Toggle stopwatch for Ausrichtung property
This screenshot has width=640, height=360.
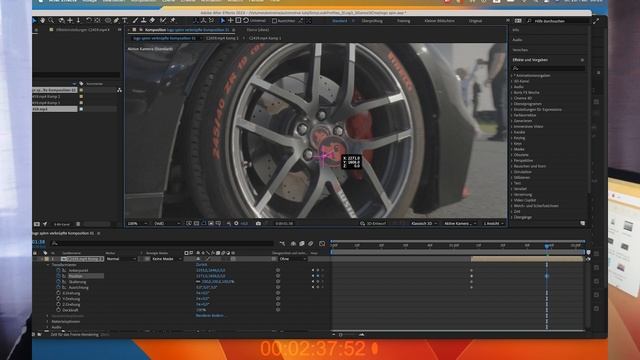(58, 287)
